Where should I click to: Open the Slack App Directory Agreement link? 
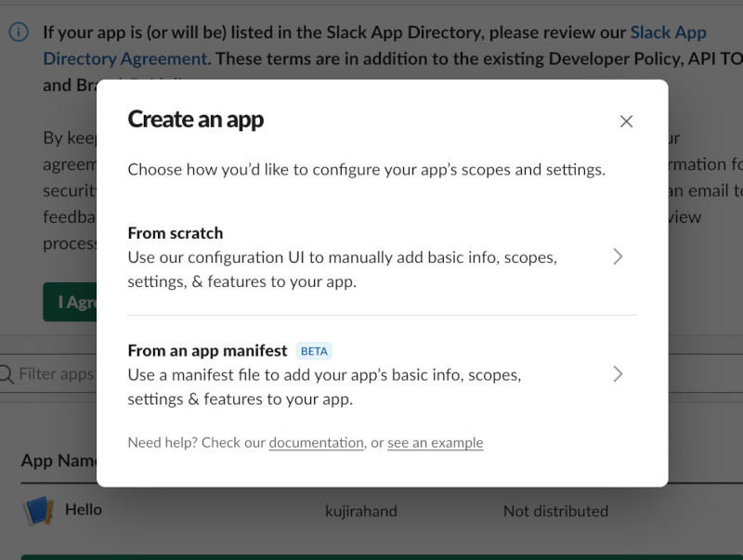pyautogui.click(x=668, y=33)
